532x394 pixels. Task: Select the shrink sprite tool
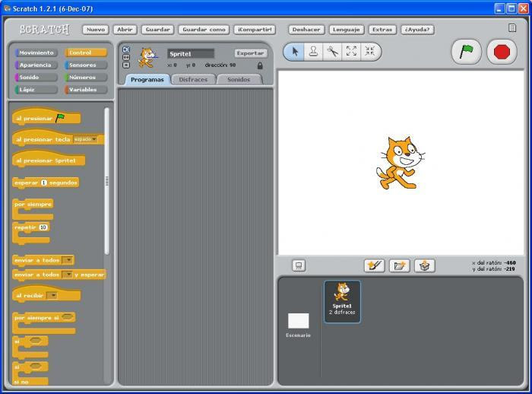click(x=370, y=52)
